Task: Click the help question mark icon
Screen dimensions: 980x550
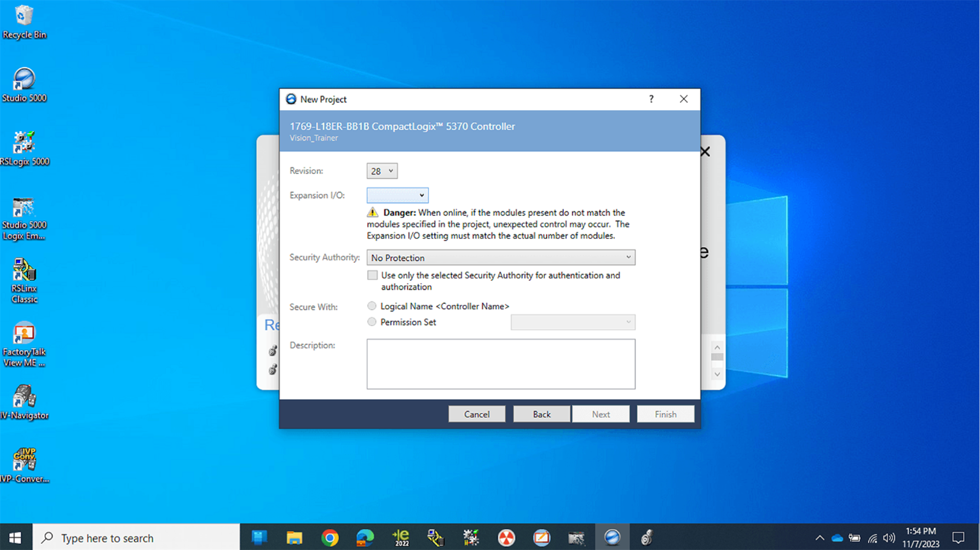Action: tap(651, 99)
